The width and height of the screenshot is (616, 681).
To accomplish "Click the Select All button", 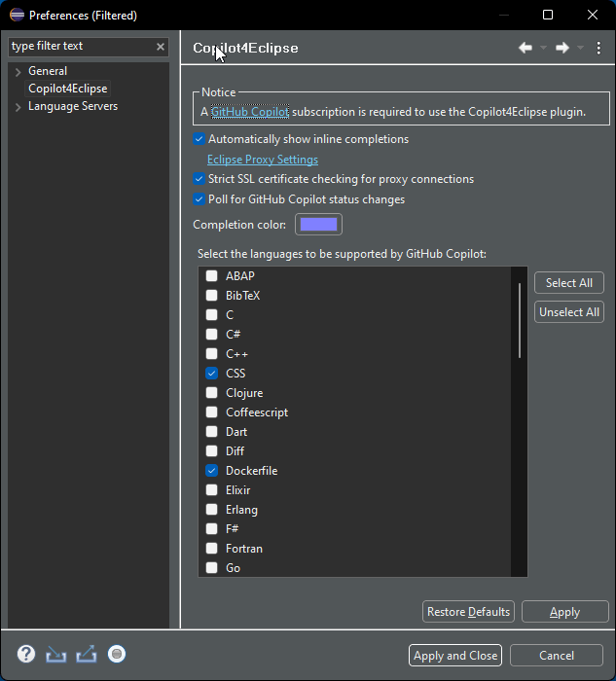I will click(568, 283).
